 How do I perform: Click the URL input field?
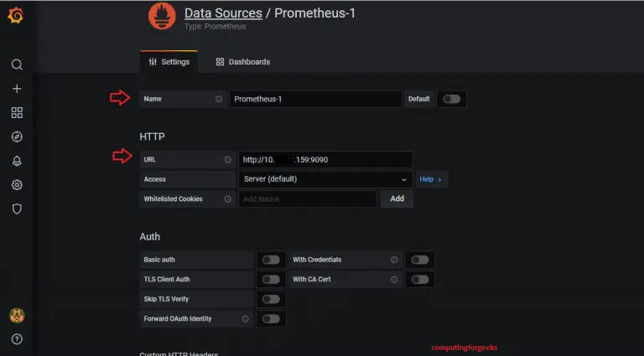[325, 160]
